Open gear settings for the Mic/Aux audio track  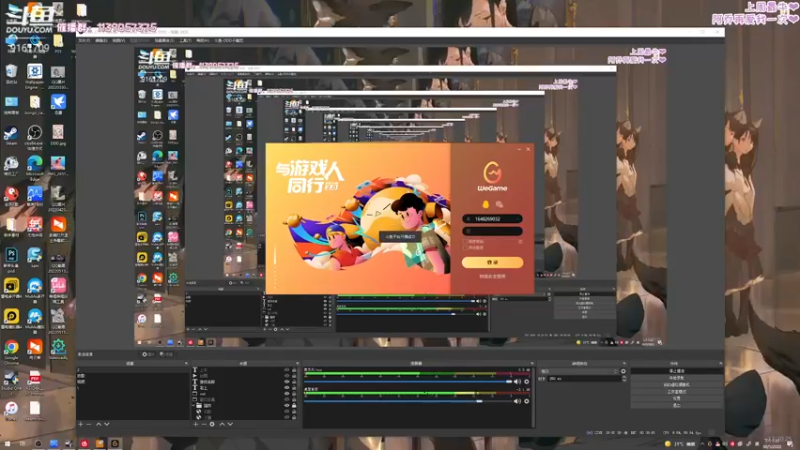click(527, 382)
